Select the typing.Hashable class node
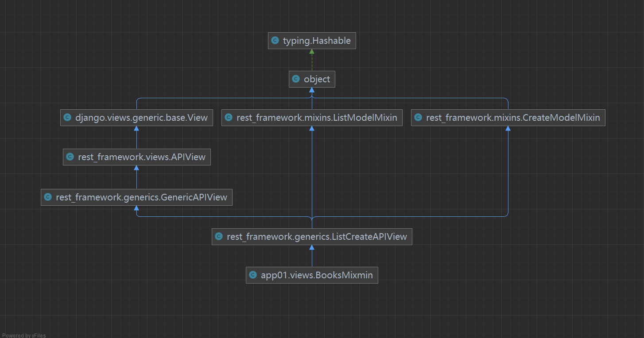Image resolution: width=644 pixels, height=338 pixels. click(312, 41)
